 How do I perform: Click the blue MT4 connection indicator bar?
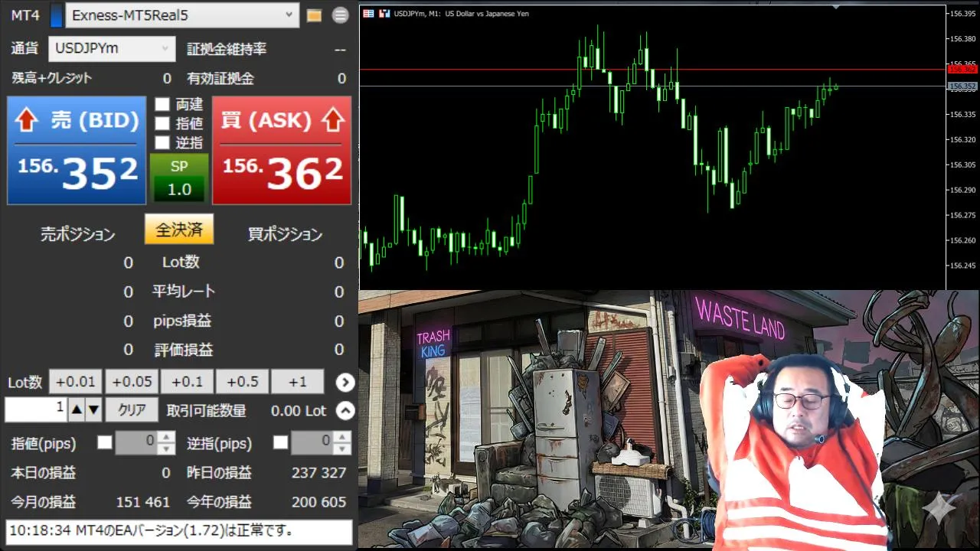click(56, 15)
